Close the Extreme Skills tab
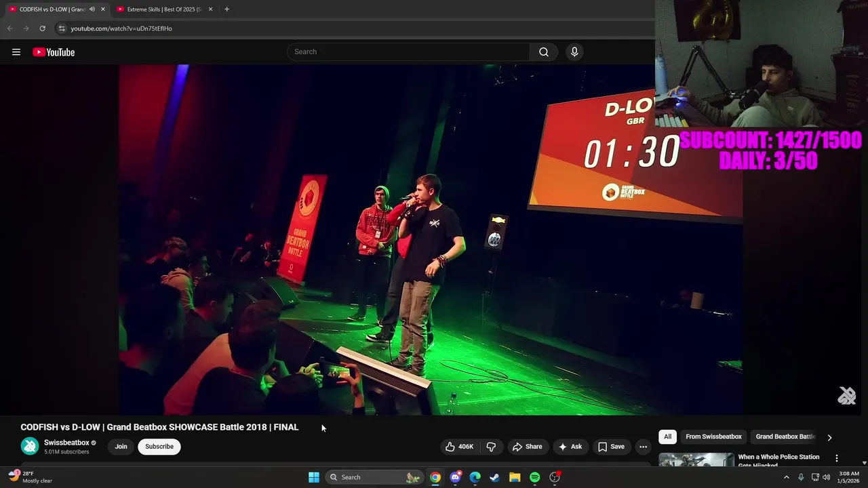 point(210,9)
